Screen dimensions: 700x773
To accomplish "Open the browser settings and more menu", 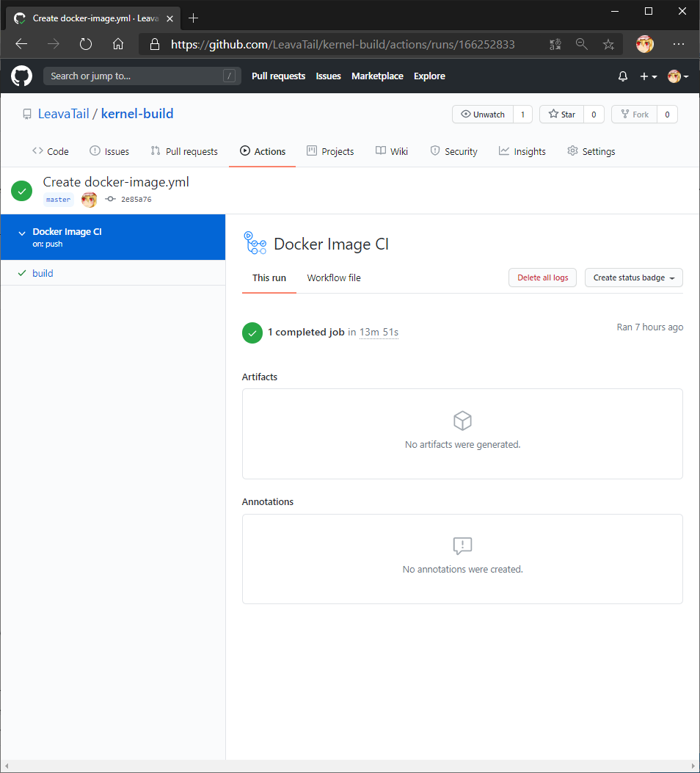I will 678,44.
